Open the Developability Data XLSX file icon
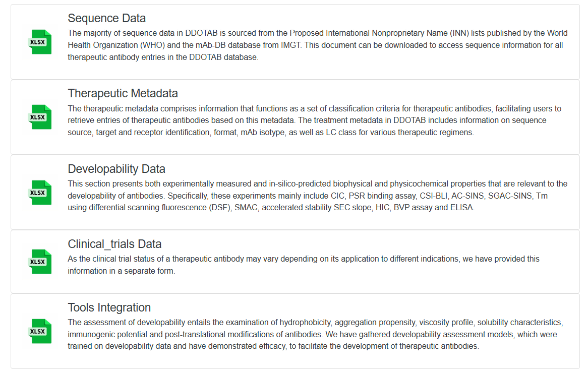The width and height of the screenshot is (588, 374). (x=40, y=193)
